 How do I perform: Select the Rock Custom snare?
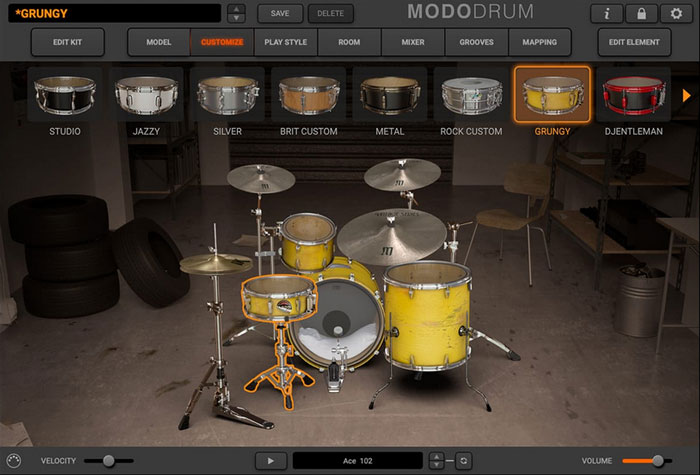[x=471, y=102]
